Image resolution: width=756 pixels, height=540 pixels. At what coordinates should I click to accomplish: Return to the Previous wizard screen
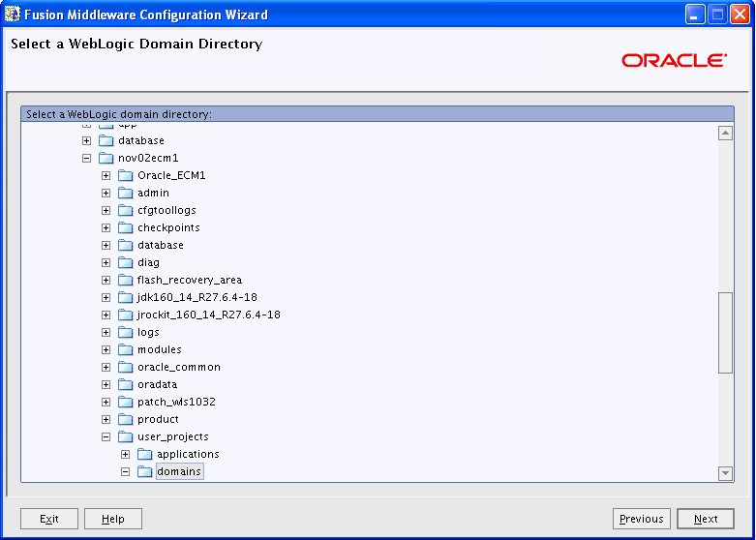(641, 519)
